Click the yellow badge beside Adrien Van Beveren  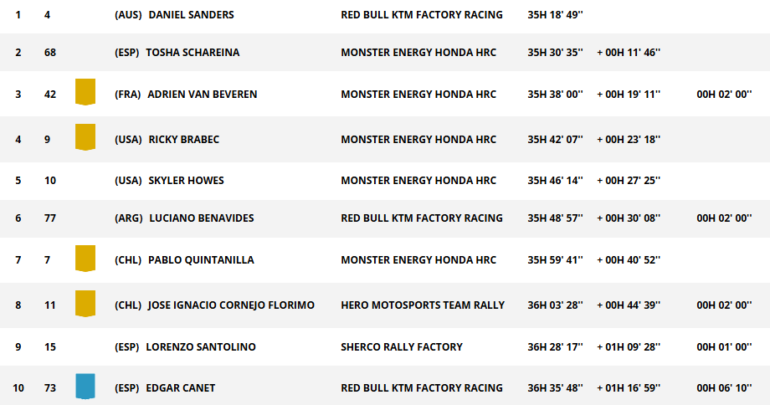click(x=85, y=94)
